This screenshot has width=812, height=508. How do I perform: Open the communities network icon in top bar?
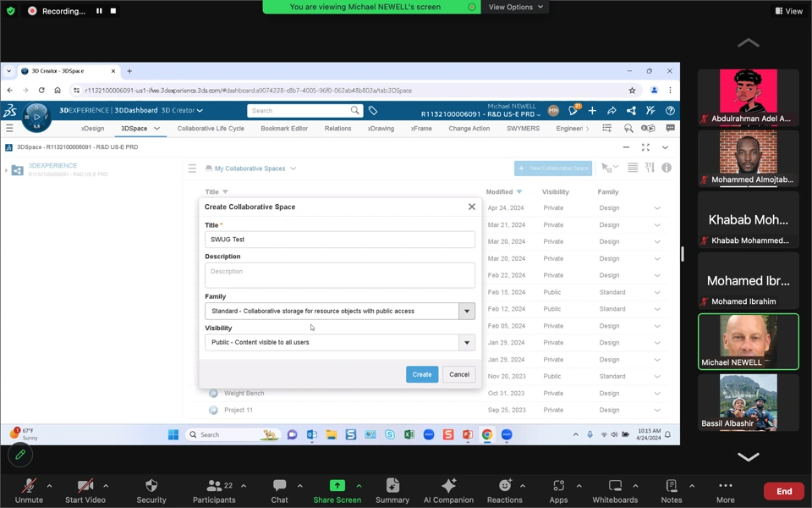[x=631, y=110]
